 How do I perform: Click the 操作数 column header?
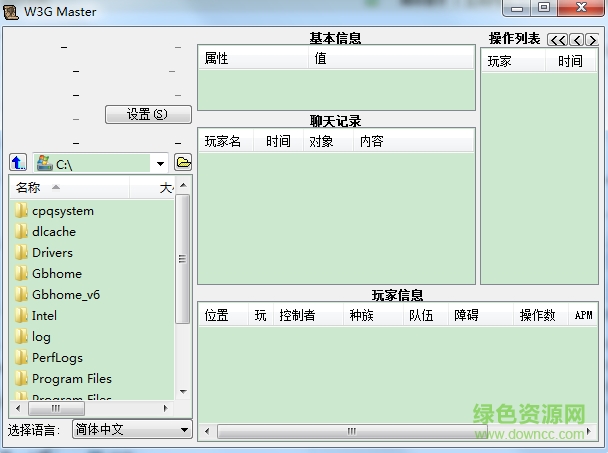541,315
